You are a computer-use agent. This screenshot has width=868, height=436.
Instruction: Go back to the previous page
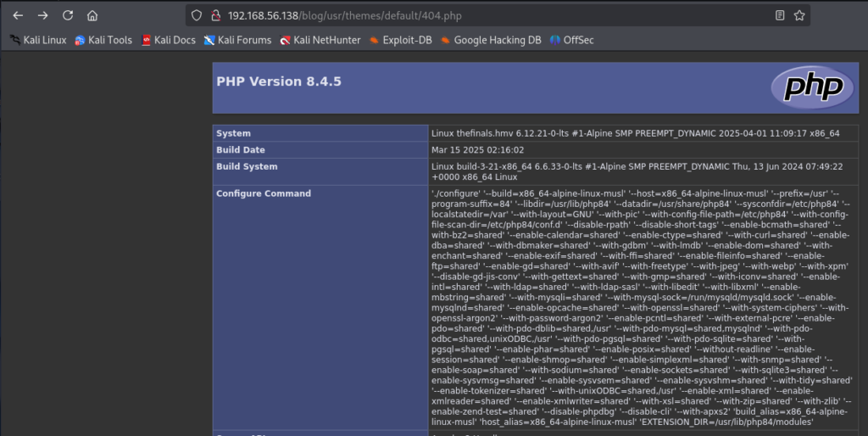(x=18, y=15)
